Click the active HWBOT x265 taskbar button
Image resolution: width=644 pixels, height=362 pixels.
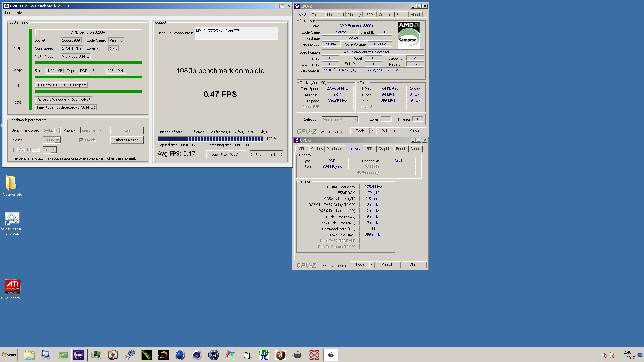click(331, 355)
